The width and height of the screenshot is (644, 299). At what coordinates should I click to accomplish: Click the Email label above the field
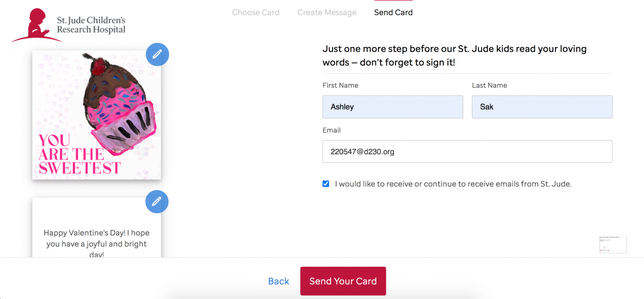tap(332, 130)
